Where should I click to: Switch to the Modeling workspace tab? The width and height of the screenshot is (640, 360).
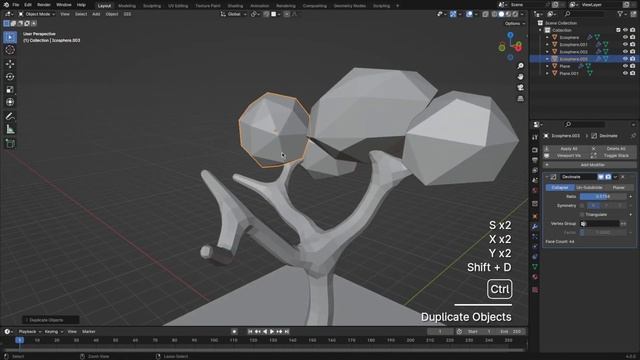tap(127, 6)
